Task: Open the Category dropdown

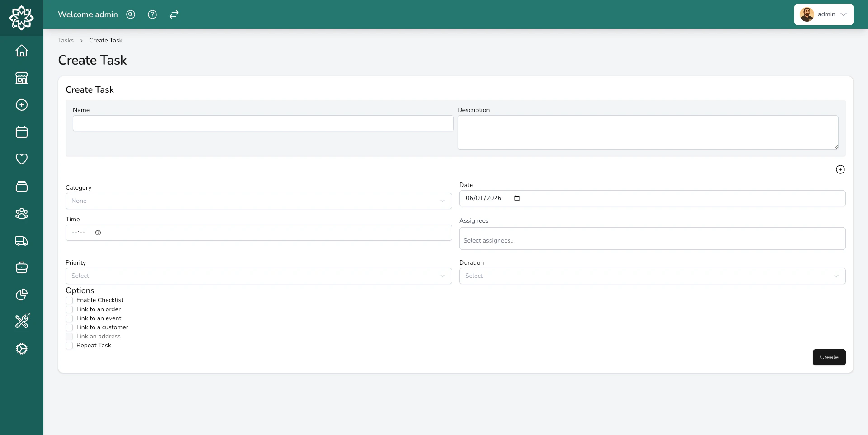Action: point(258,201)
